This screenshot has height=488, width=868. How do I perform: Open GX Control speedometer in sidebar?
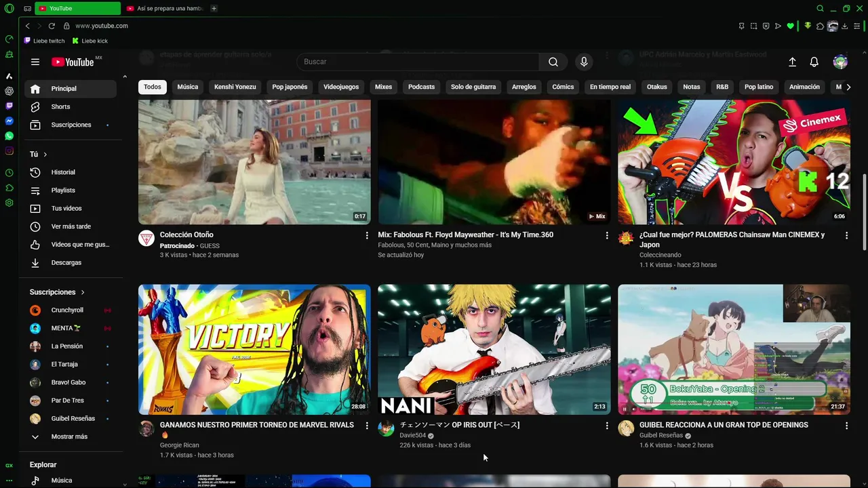[x=9, y=39]
